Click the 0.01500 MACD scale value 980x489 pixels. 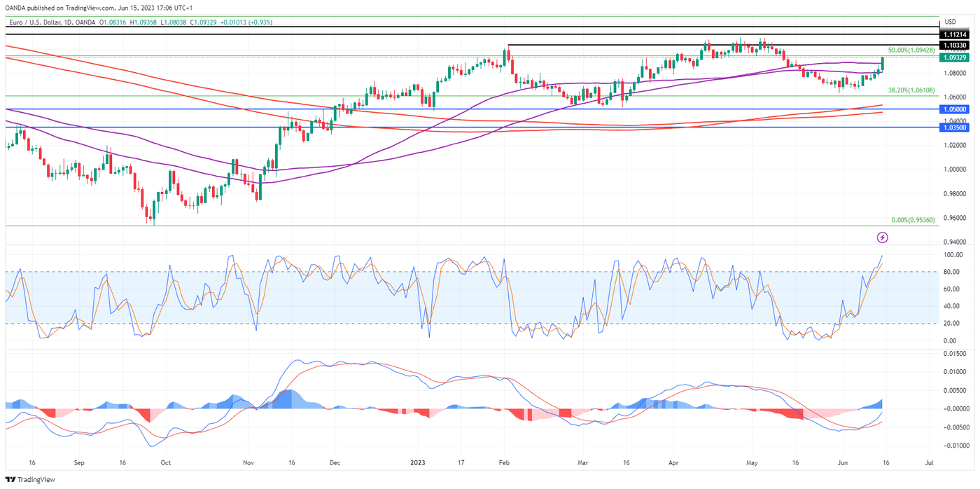pos(955,354)
